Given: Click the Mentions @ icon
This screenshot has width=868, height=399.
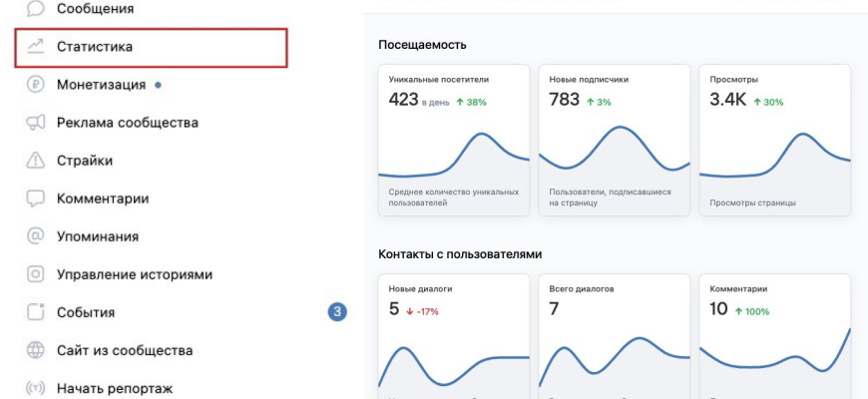Looking at the screenshot, I should [x=36, y=236].
